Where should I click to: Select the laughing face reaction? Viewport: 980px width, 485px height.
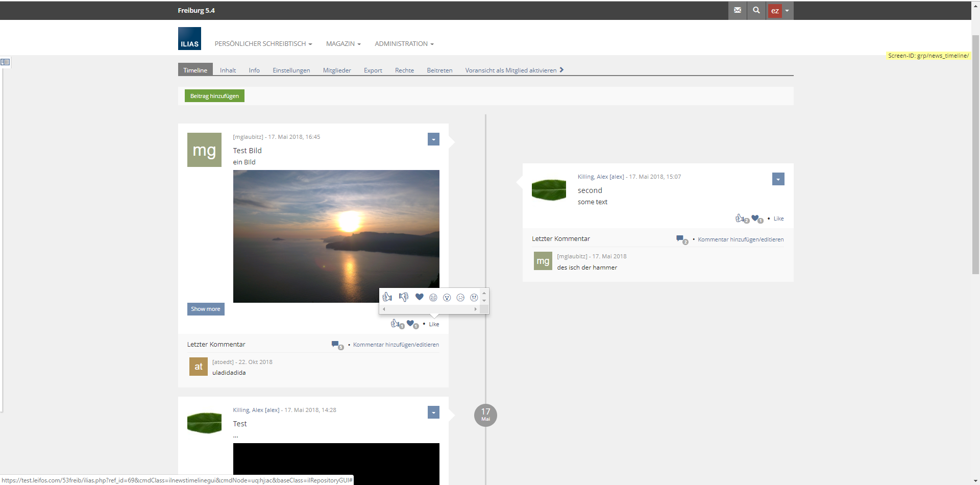(433, 298)
